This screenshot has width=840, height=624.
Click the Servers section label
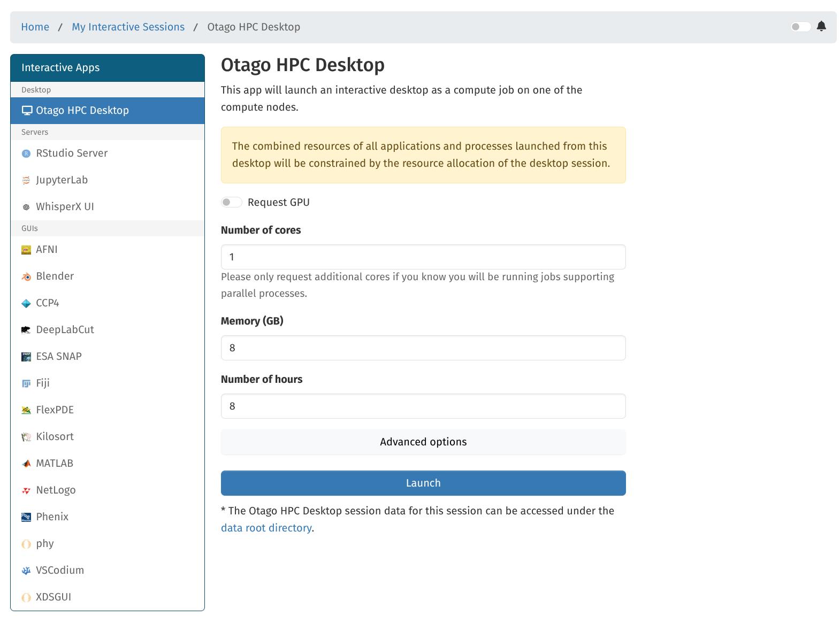(35, 132)
